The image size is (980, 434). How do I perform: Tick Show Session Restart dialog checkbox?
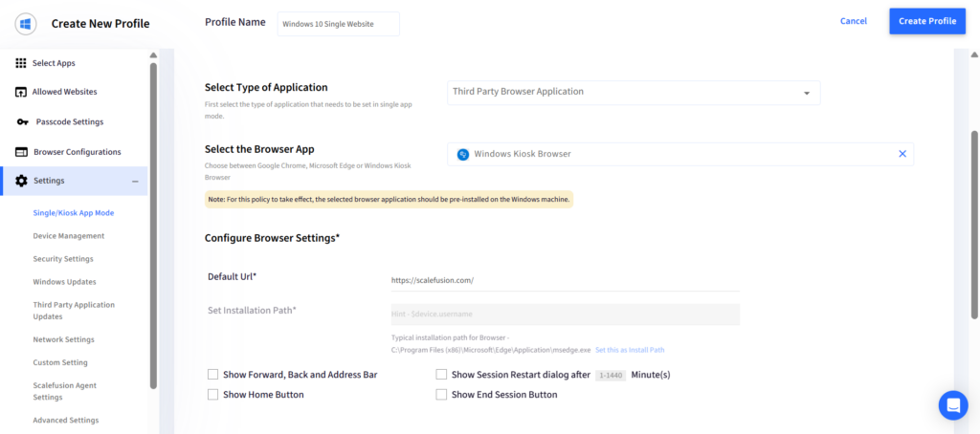pos(441,375)
